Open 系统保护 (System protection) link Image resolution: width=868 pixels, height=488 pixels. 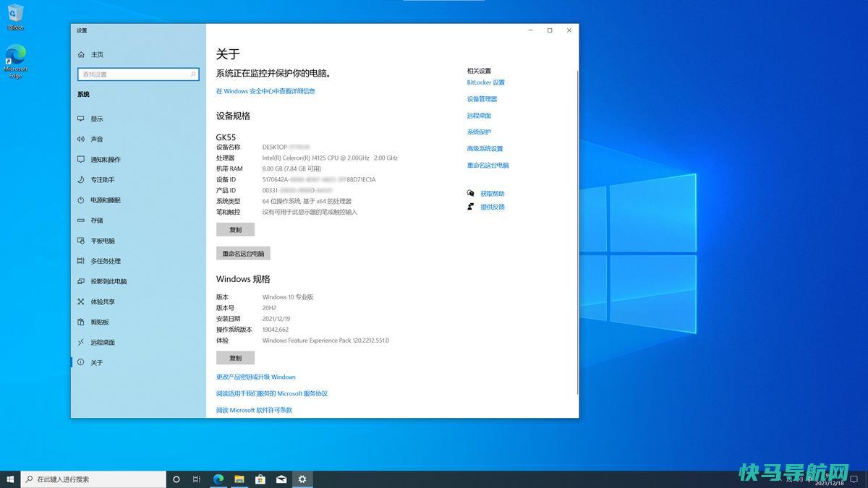[479, 132]
